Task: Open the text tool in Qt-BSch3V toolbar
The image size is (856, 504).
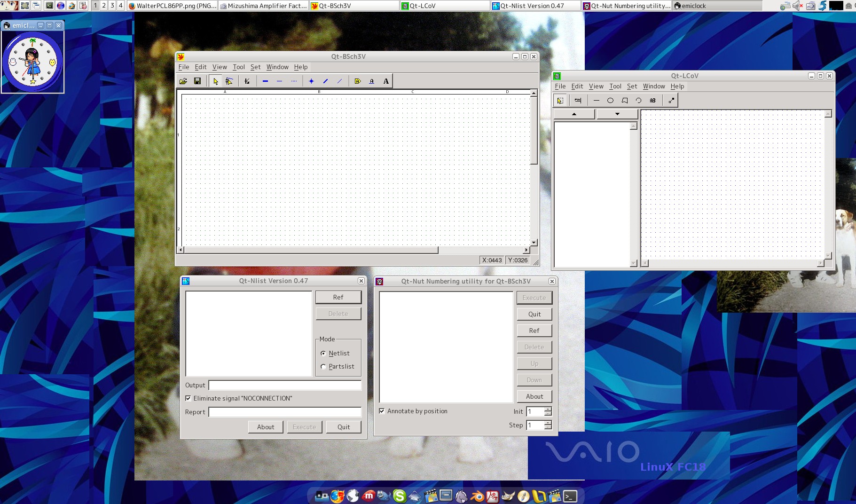Action: tap(385, 81)
